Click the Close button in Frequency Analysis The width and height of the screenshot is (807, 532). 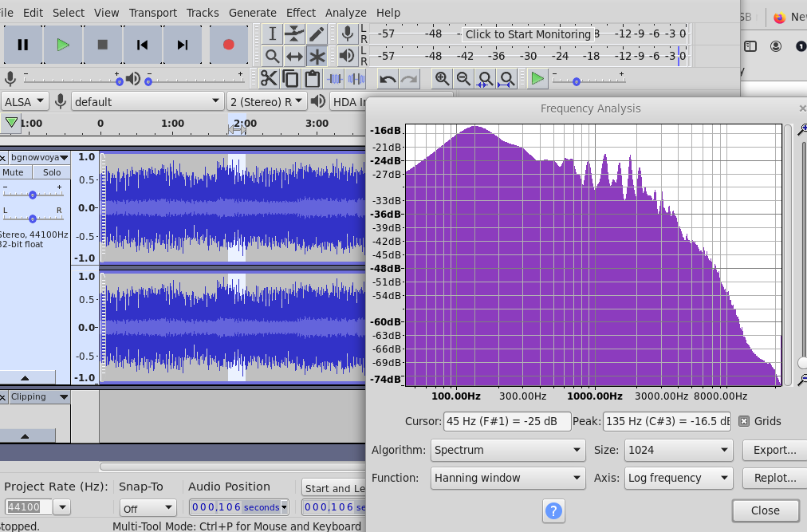[766, 510]
